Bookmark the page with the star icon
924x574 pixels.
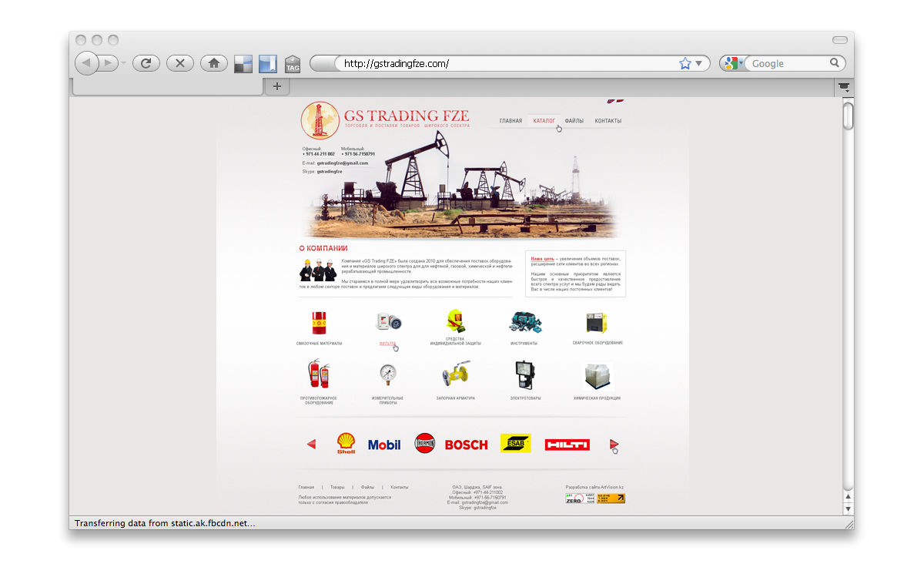click(685, 63)
